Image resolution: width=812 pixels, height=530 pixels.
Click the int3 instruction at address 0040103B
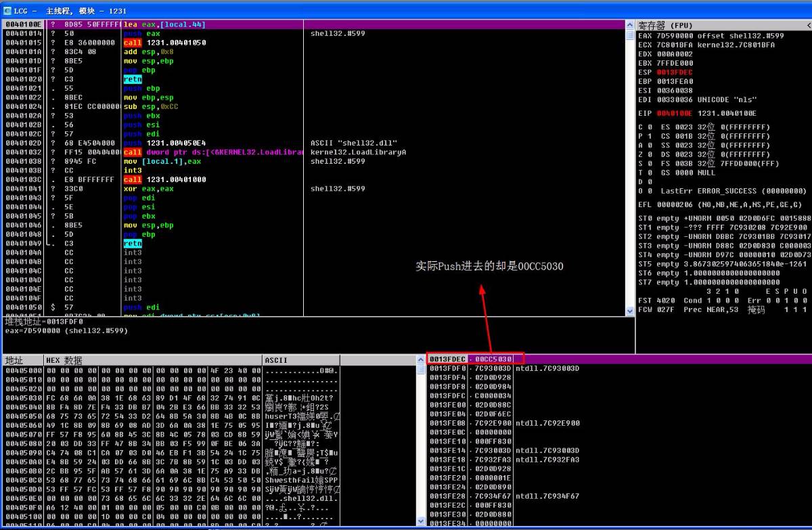(133, 171)
